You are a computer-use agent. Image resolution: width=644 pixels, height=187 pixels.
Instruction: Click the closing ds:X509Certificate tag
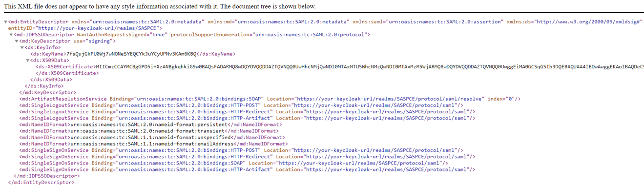(x=67, y=73)
